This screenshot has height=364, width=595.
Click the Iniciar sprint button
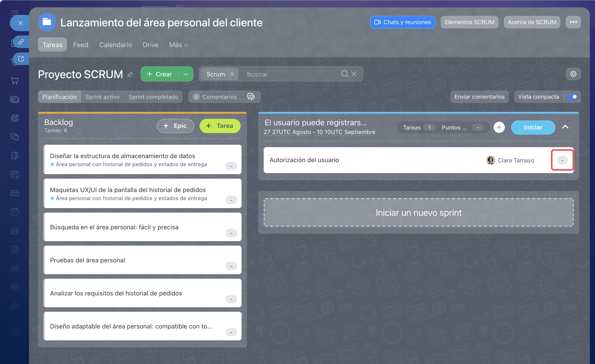pyautogui.click(x=533, y=127)
